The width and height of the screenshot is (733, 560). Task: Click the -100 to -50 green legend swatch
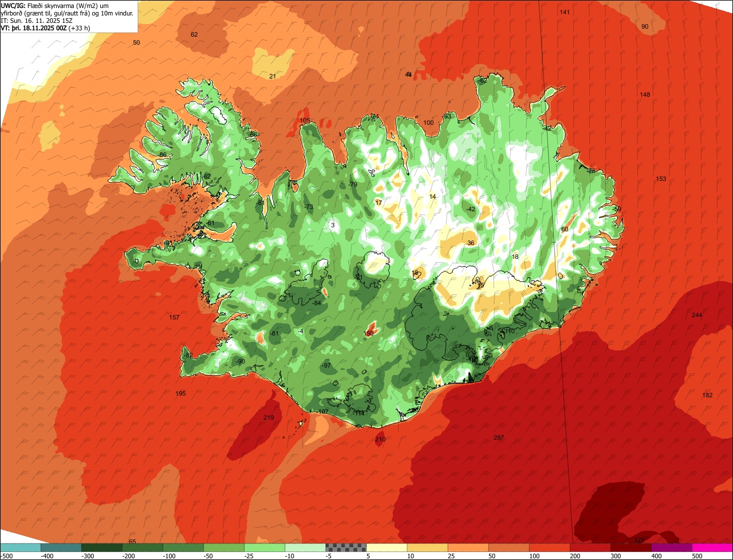point(183,548)
